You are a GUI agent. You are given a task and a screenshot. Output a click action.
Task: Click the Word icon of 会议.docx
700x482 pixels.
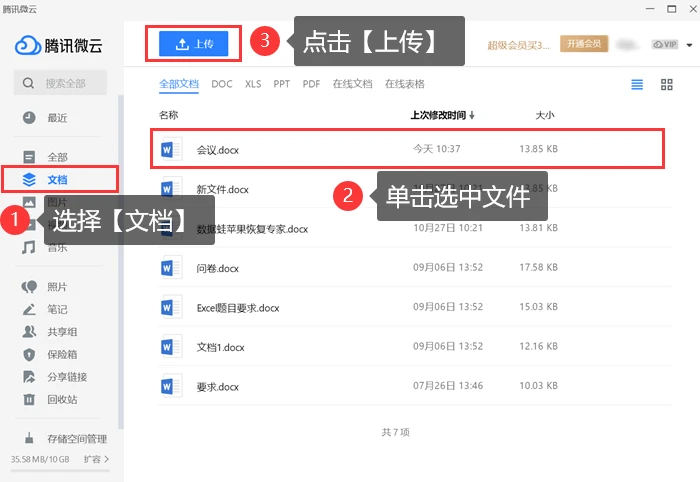tap(171, 149)
